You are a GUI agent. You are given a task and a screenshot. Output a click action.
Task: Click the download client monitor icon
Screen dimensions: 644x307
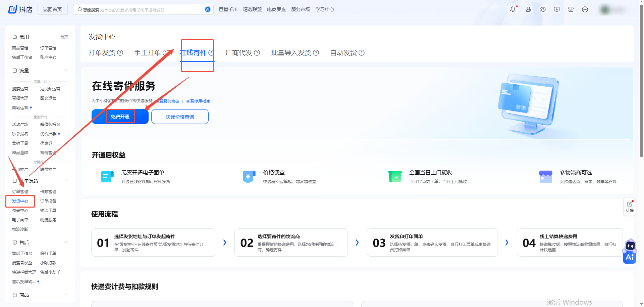557,9
